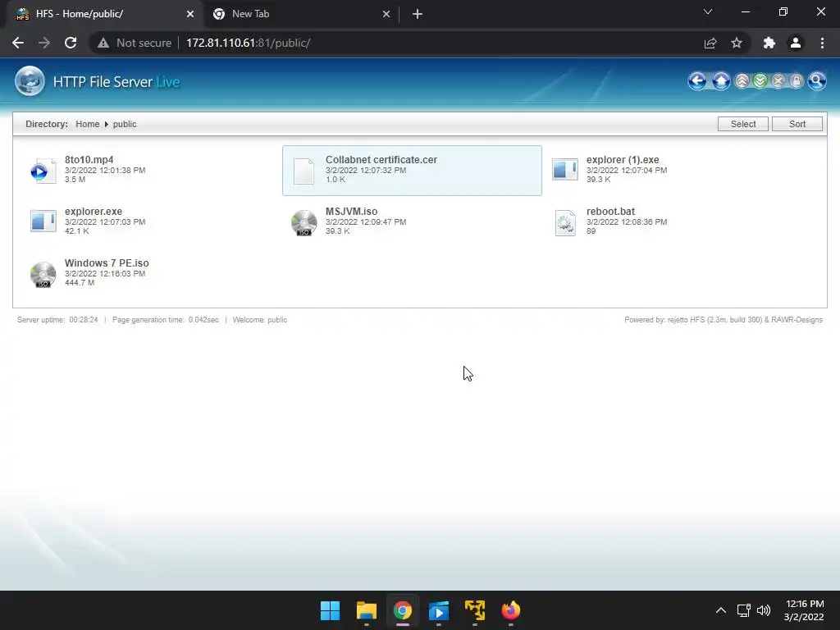This screenshot has height=630, width=840.
Task: Click the grey X delete icon
Action: click(x=778, y=81)
